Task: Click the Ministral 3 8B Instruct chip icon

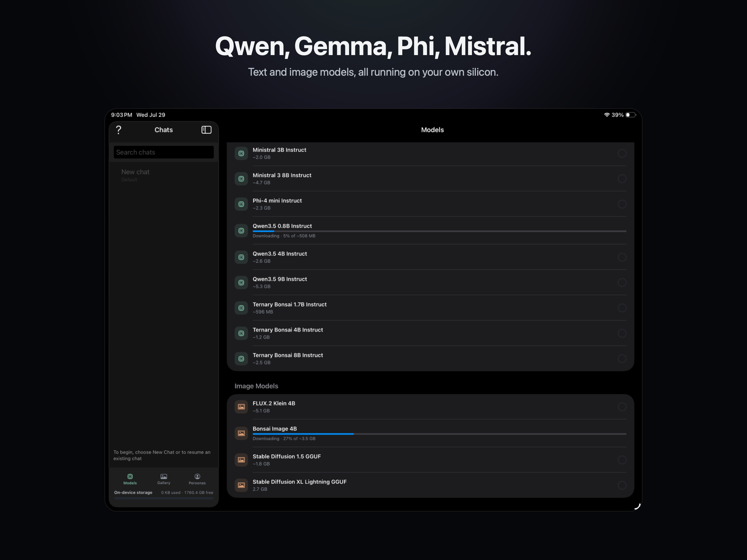Action: point(241,179)
